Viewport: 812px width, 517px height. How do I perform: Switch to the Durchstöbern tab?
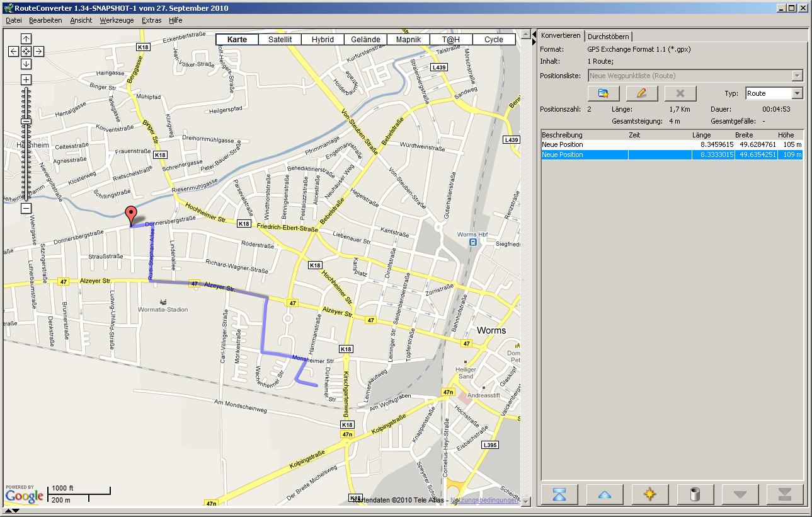point(608,37)
